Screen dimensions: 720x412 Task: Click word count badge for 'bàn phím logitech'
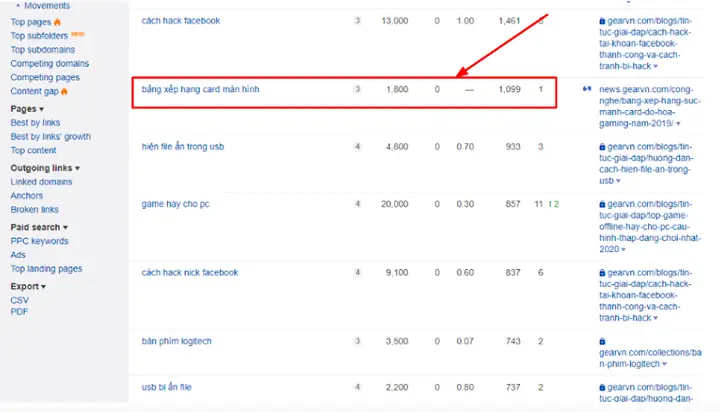point(357,341)
